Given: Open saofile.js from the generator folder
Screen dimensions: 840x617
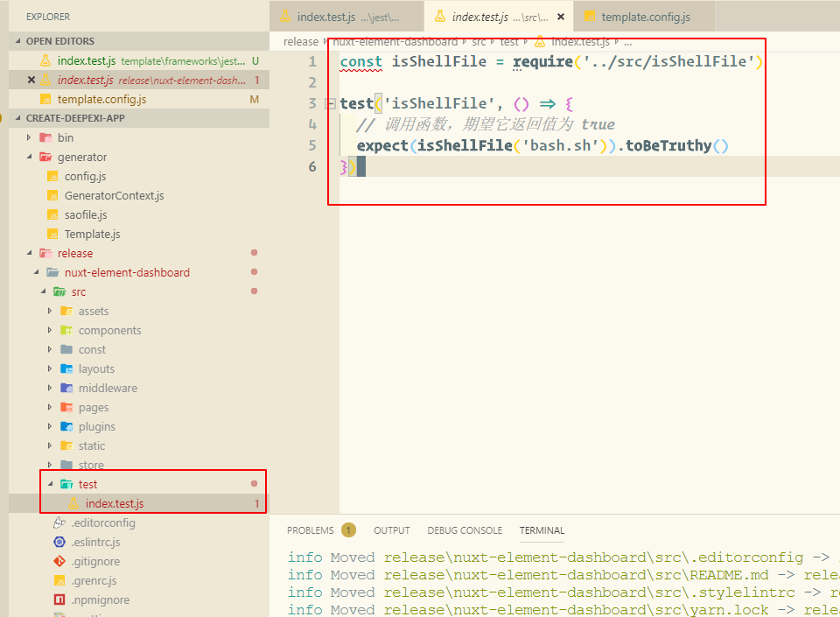Looking at the screenshot, I should [86, 215].
